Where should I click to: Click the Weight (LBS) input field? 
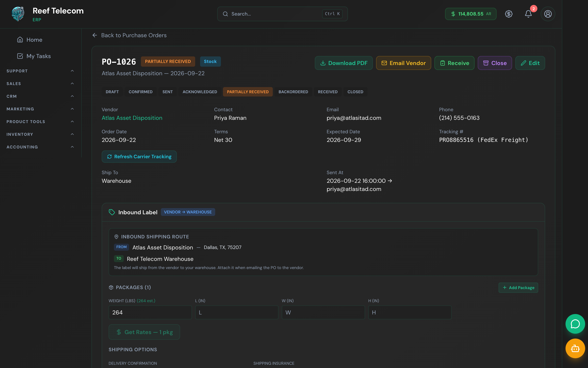pyautogui.click(x=150, y=312)
